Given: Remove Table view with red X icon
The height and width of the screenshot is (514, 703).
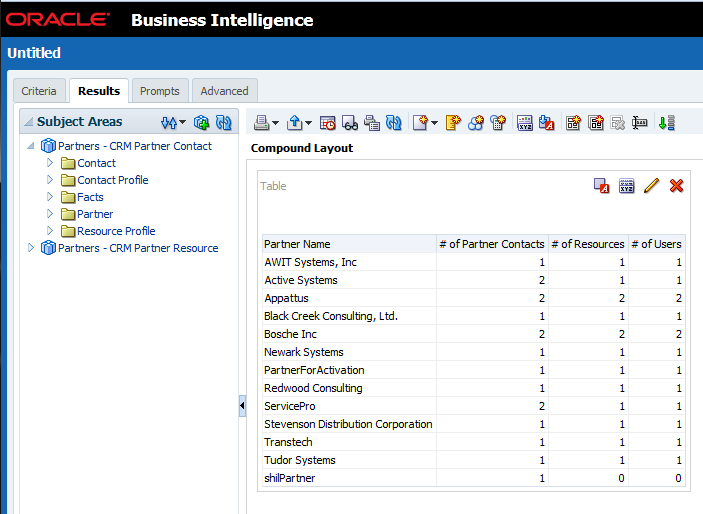Looking at the screenshot, I should [677, 186].
